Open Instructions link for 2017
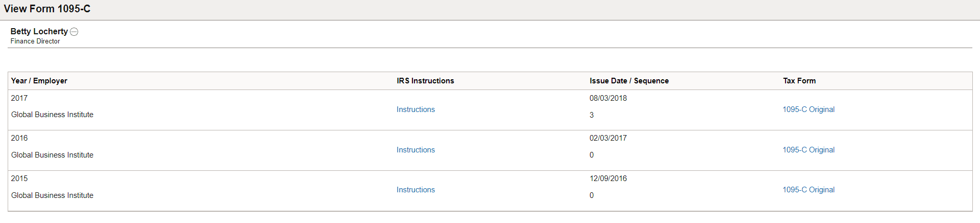Image resolution: width=980 pixels, height=223 pixels. click(x=415, y=109)
